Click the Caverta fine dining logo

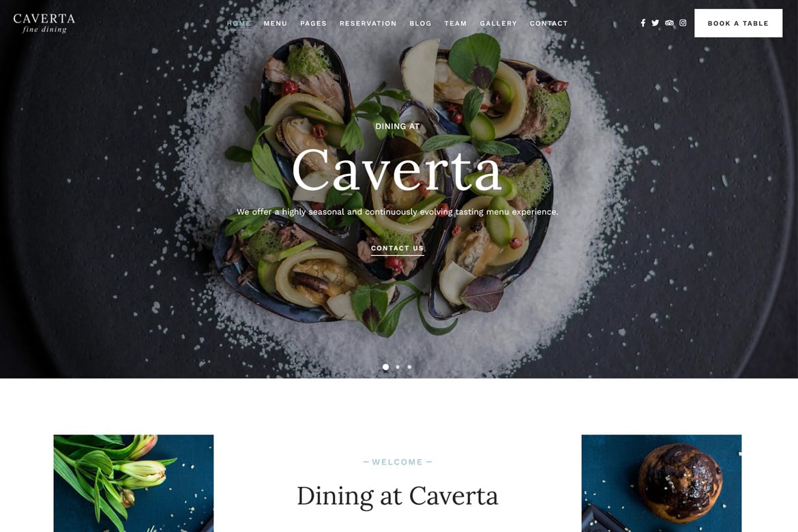pos(44,23)
